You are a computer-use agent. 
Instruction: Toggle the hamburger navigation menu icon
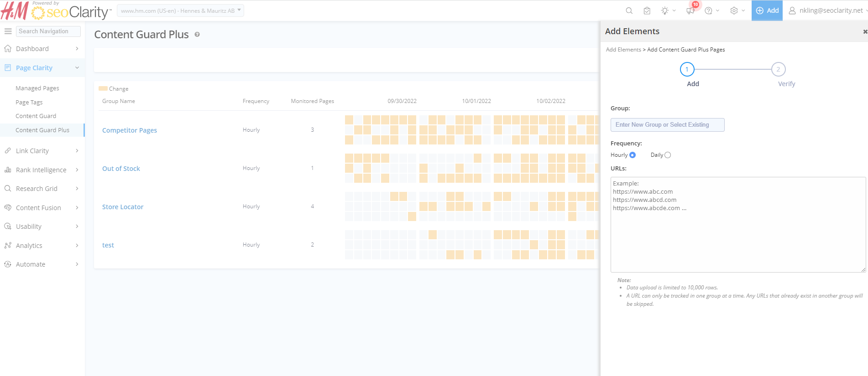pos(8,31)
